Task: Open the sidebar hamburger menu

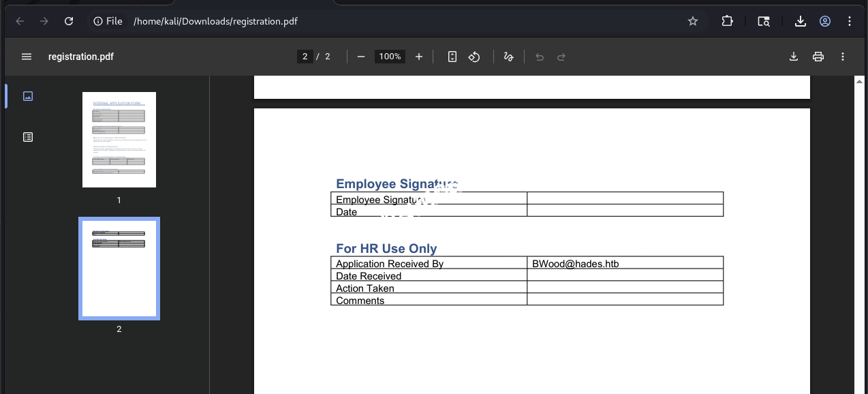Action: (26, 57)
